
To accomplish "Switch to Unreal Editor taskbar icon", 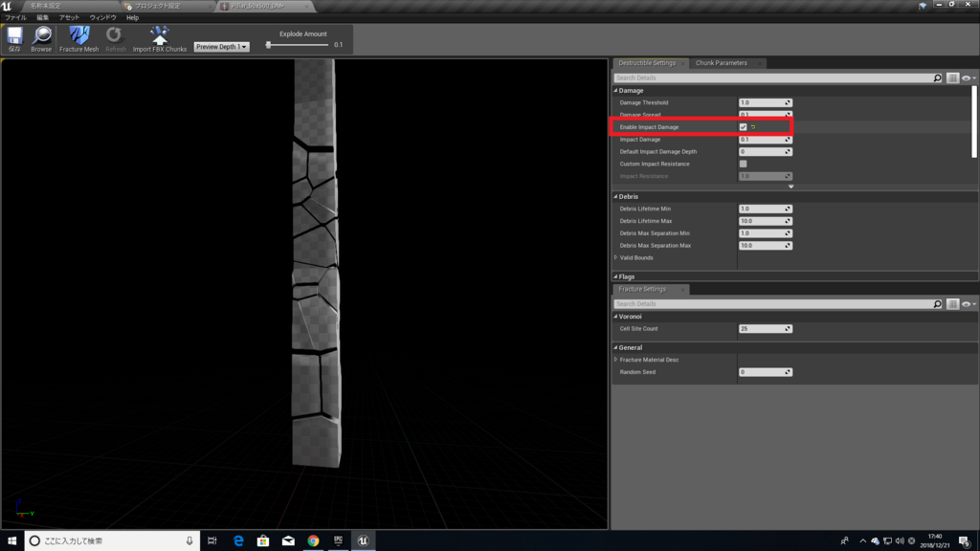I will tap(363, 541).
